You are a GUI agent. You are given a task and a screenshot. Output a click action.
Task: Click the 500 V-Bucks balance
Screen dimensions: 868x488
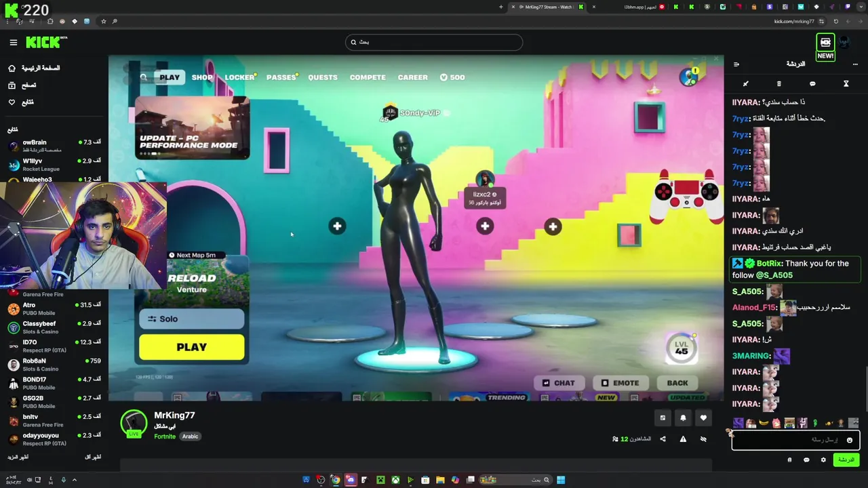(x=452, y=77)
